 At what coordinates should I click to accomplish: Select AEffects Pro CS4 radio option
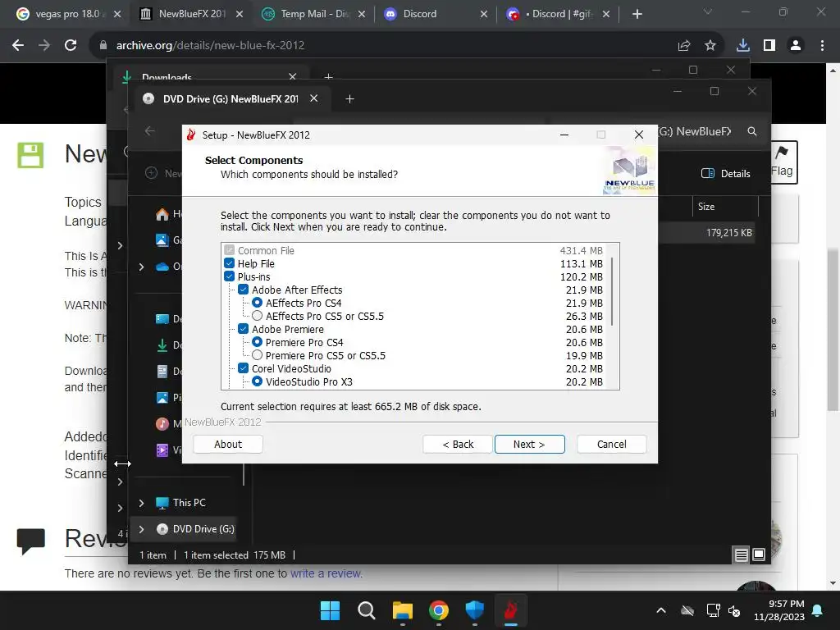click(257, 303)
